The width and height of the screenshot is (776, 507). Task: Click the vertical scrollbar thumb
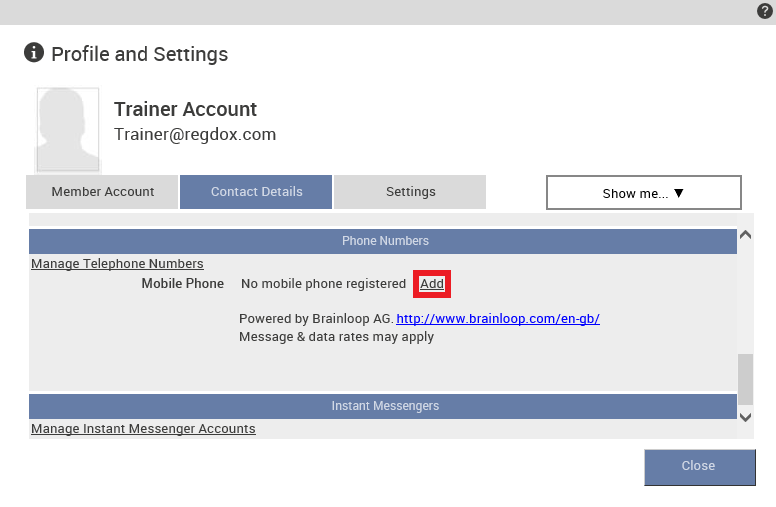click(745, 379)
